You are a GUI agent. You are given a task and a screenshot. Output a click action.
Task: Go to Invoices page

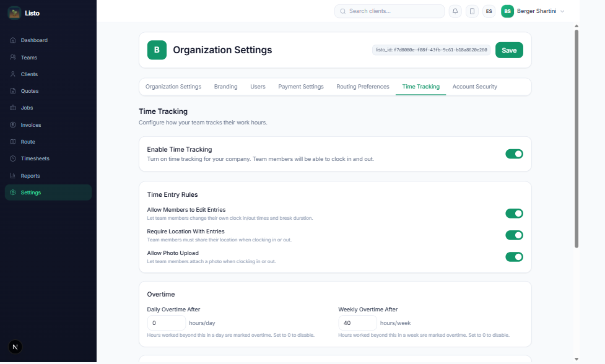point(48,125)
